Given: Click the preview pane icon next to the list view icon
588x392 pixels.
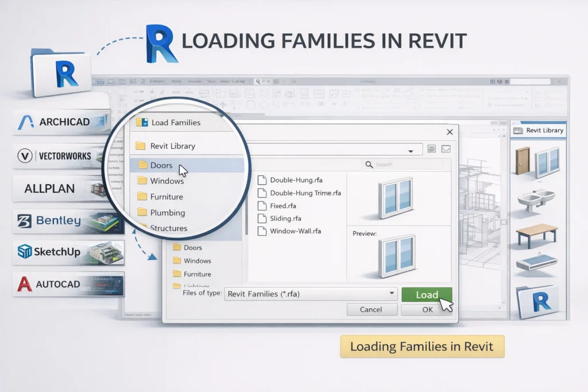Looking at the screenshot, I should pyautogui.click(x=446, y=149).
